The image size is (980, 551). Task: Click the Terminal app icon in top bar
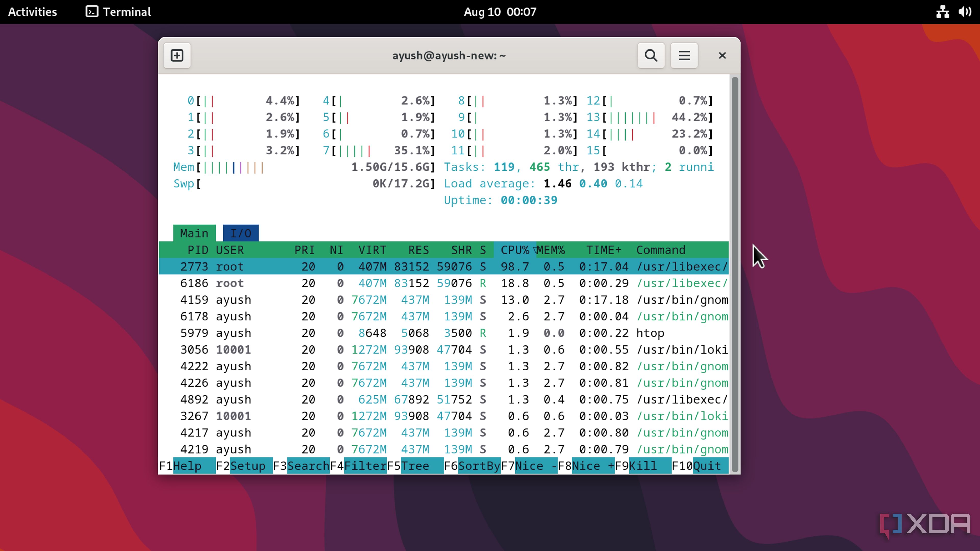tap(92, 12)
